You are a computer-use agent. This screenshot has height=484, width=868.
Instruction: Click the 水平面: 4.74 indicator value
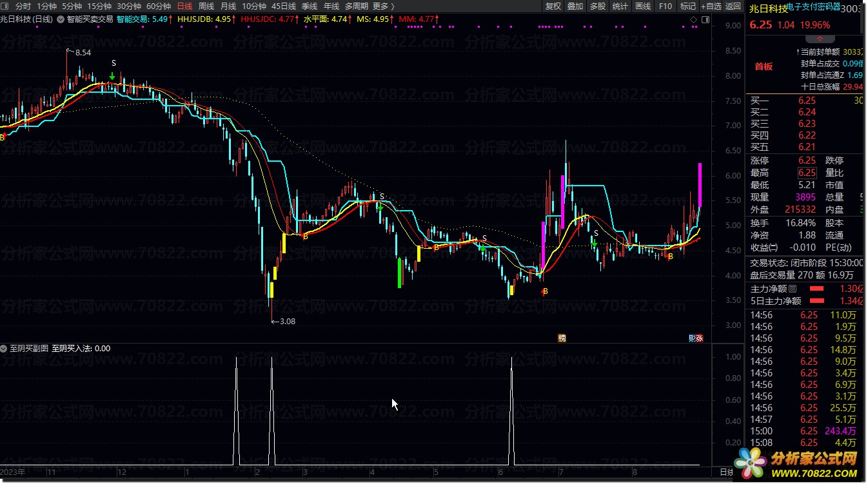point(328,19)
